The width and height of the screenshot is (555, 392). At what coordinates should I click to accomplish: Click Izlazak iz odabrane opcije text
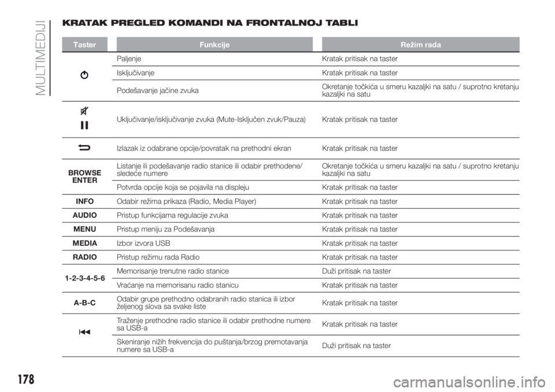pos(204,149)
